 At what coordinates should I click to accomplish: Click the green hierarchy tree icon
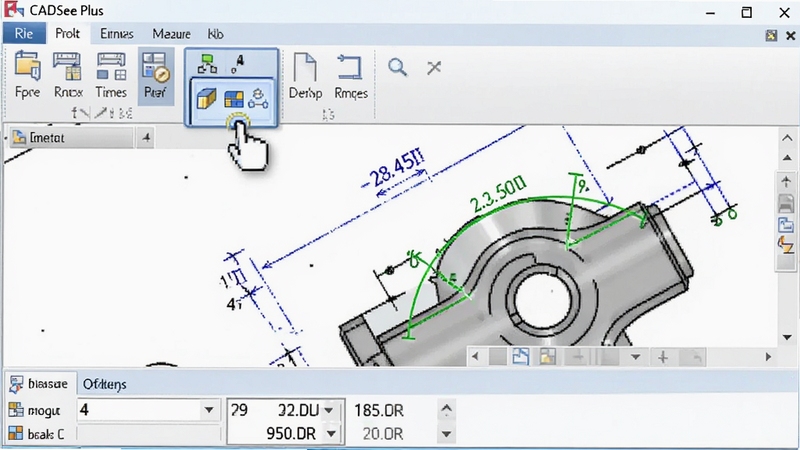pyautogui.click(x=207, y=64)
